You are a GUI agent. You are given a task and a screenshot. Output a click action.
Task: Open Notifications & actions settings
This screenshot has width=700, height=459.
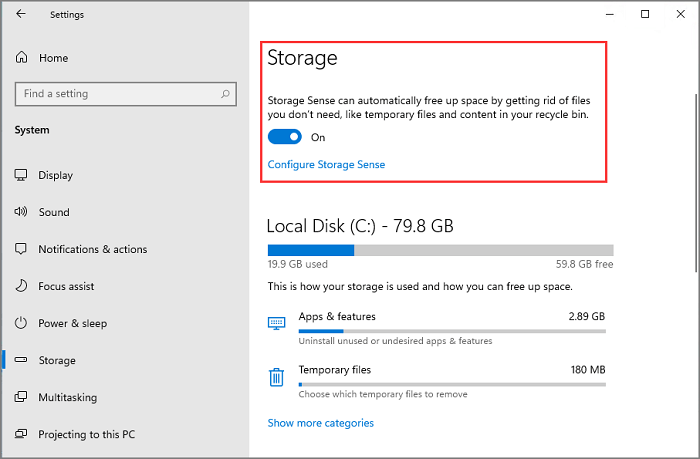click(92, 249)
